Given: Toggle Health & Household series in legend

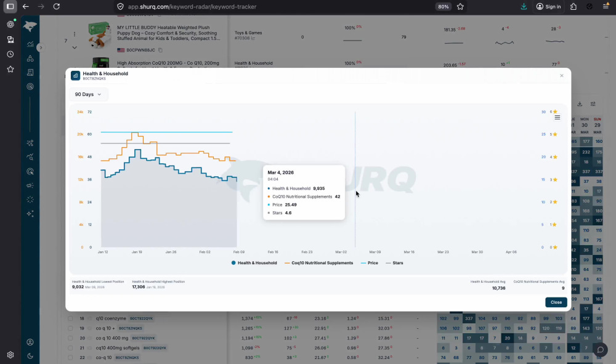Looking at the screenshot, I should tap(254, 263).
